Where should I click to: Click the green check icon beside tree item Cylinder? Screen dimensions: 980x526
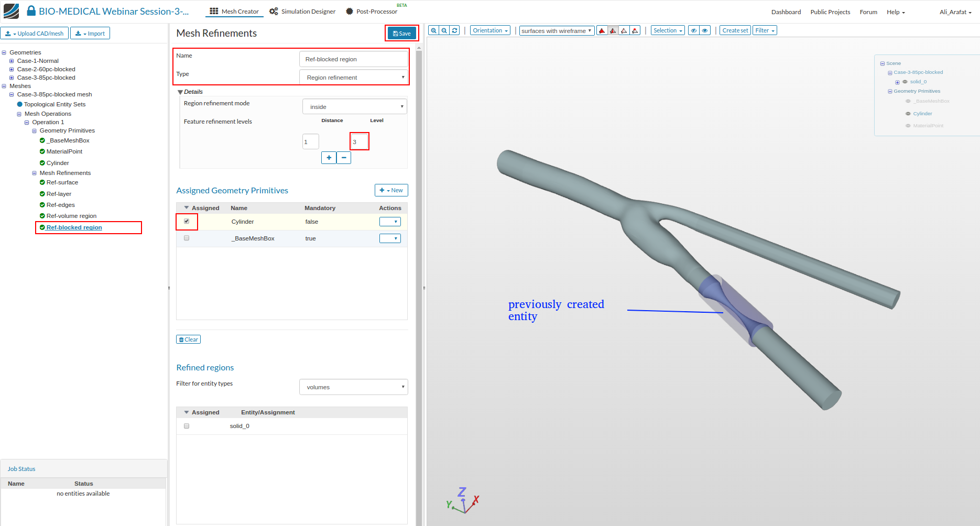point(42,163)
